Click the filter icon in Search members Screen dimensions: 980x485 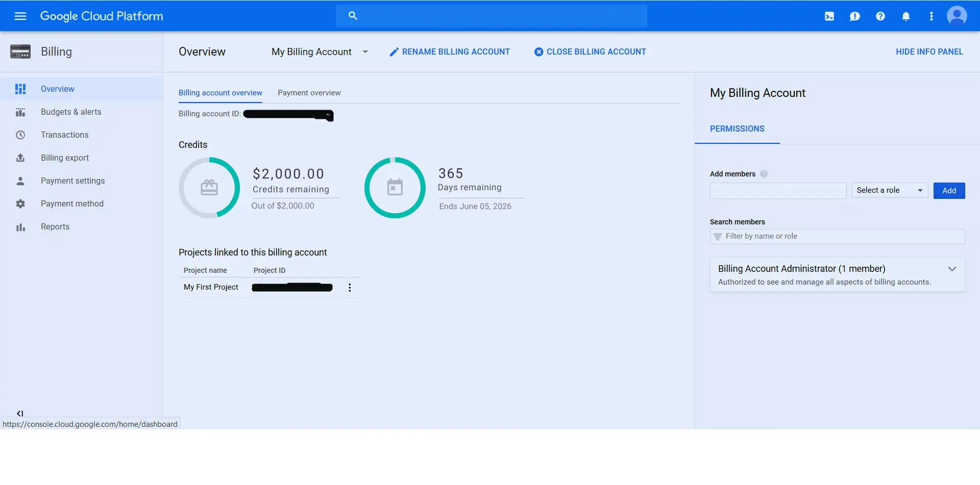718,237
